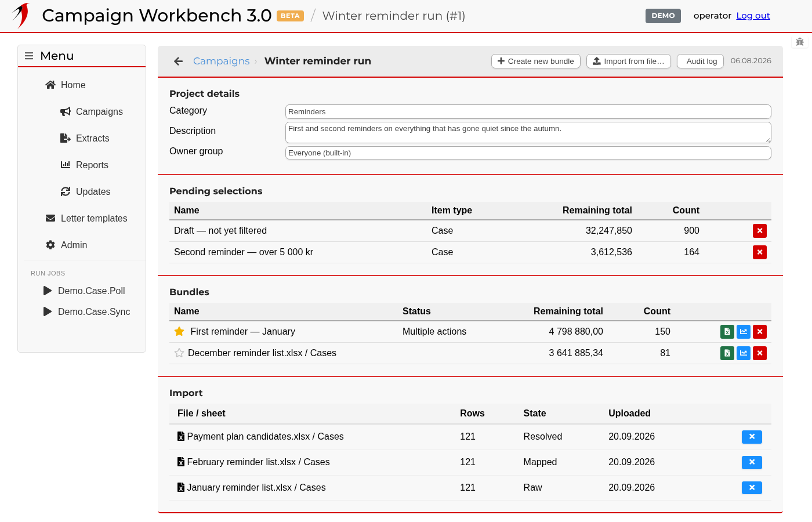Open Campaigns in the sidebar menu

[x=92, y=111]
